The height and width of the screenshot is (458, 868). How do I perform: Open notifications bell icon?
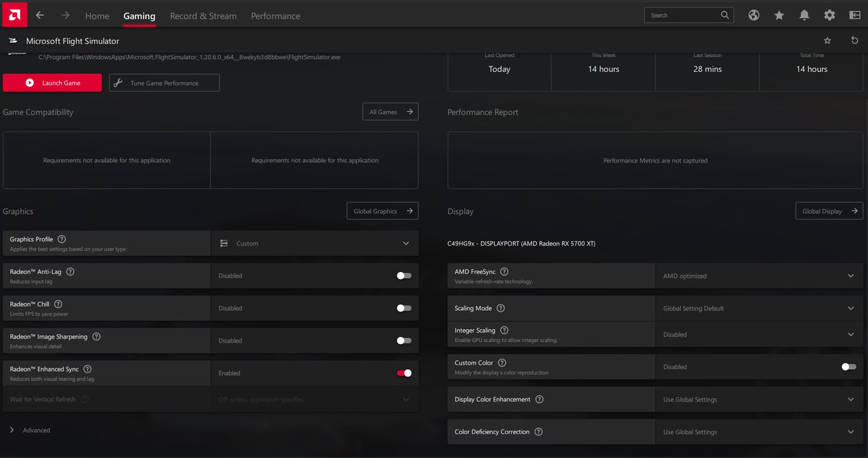[x=804, y=15]
